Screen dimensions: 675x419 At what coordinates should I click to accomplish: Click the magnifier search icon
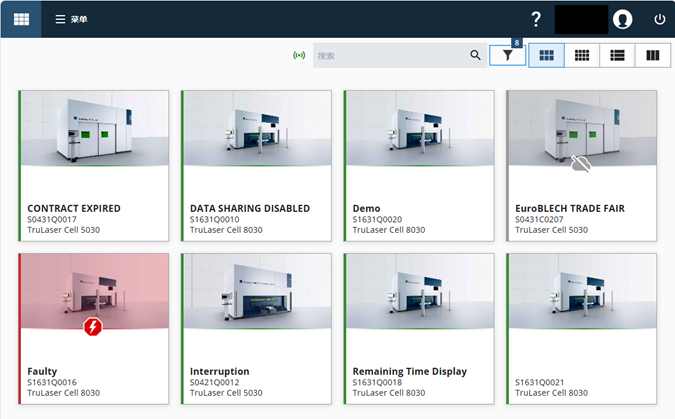point(475,55)
